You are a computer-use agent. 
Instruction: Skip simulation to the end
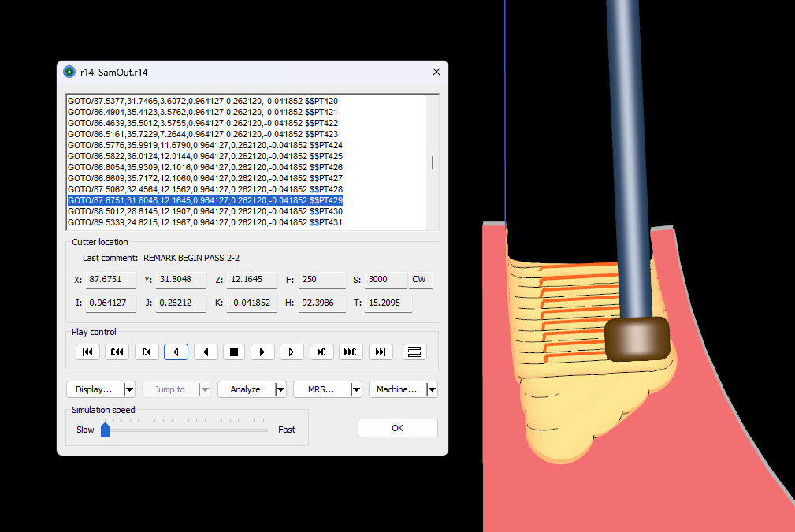coord(380,352)
